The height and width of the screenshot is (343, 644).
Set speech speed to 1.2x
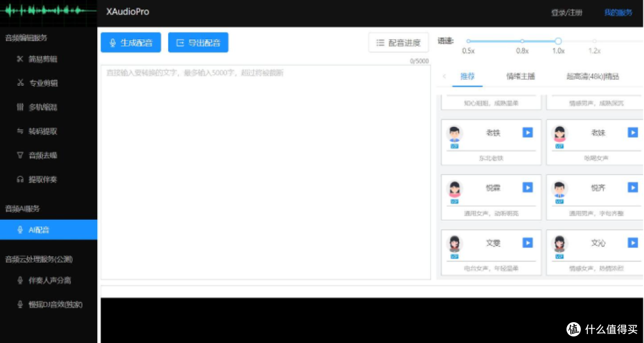click(595, 41)
